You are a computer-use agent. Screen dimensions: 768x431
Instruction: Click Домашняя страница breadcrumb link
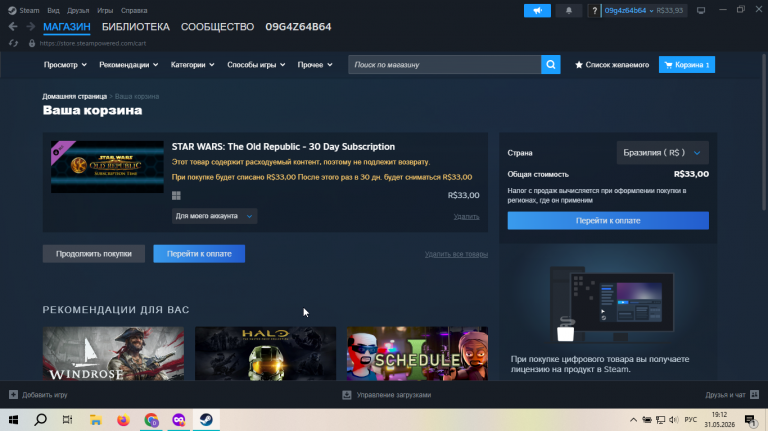tap(74, 96)
